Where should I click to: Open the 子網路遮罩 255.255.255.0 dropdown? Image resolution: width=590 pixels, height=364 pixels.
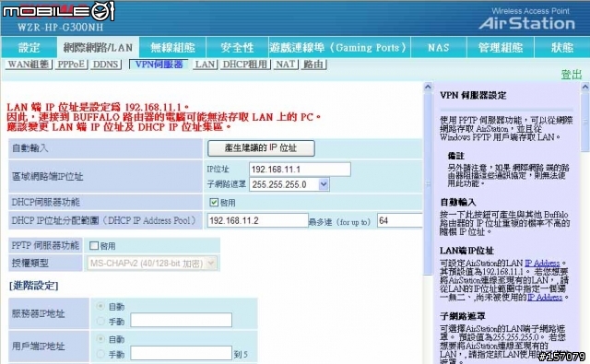click(289, 184)
